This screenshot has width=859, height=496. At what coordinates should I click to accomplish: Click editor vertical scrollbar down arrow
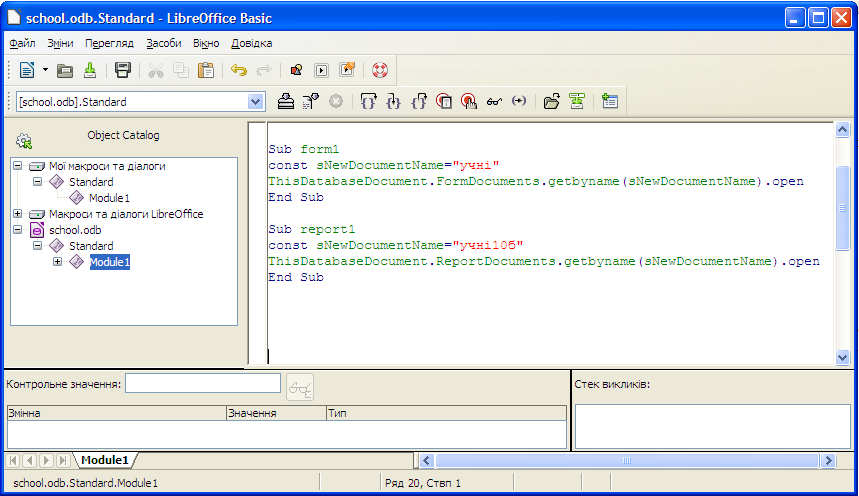[x=843, y=357]
